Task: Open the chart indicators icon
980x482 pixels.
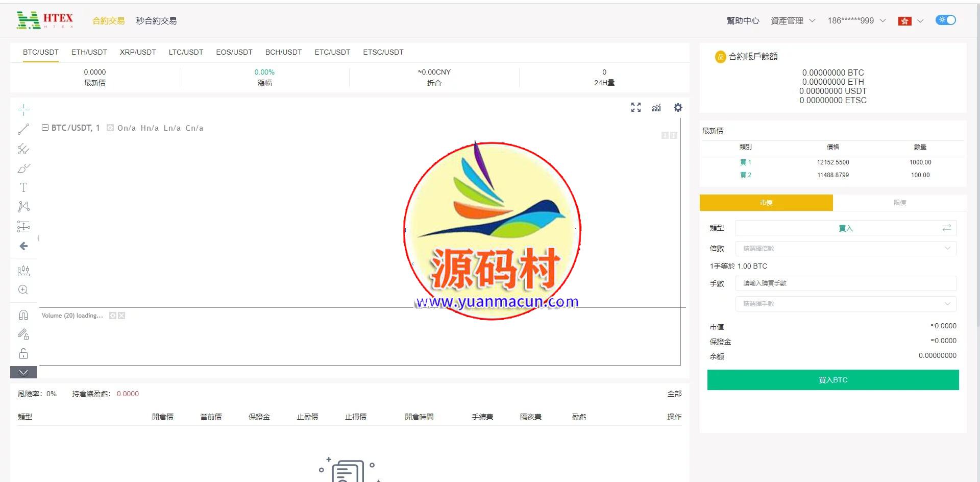Action: (x=656, y=108)
